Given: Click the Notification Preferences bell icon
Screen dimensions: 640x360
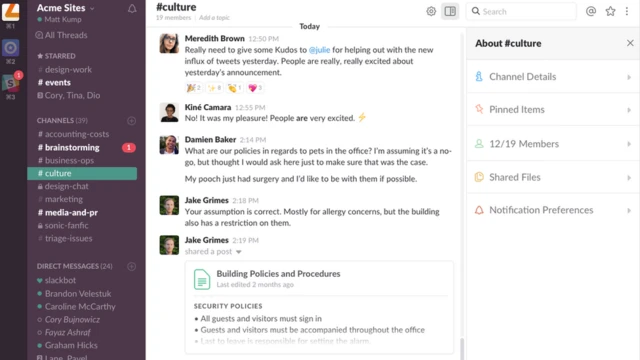Looking at the screenshot, I should [x=479, y=210].
